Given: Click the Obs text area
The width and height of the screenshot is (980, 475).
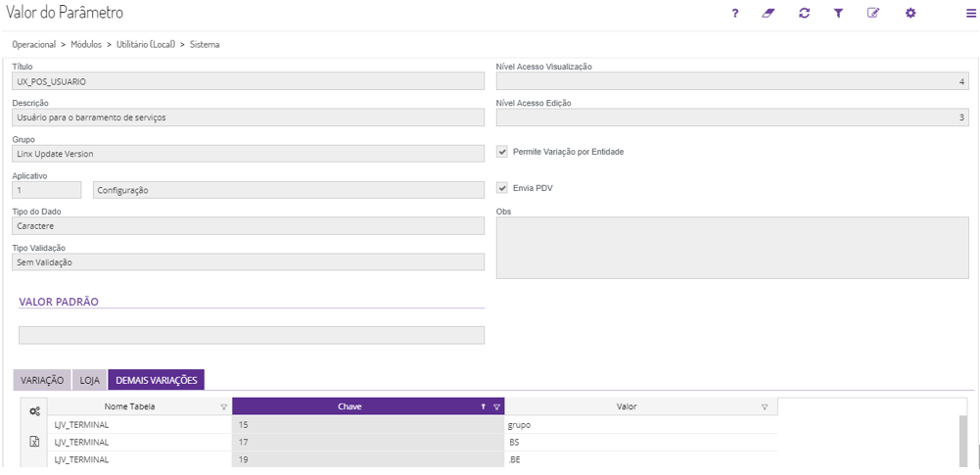Looking at the screenshot, I should (732, 248).
